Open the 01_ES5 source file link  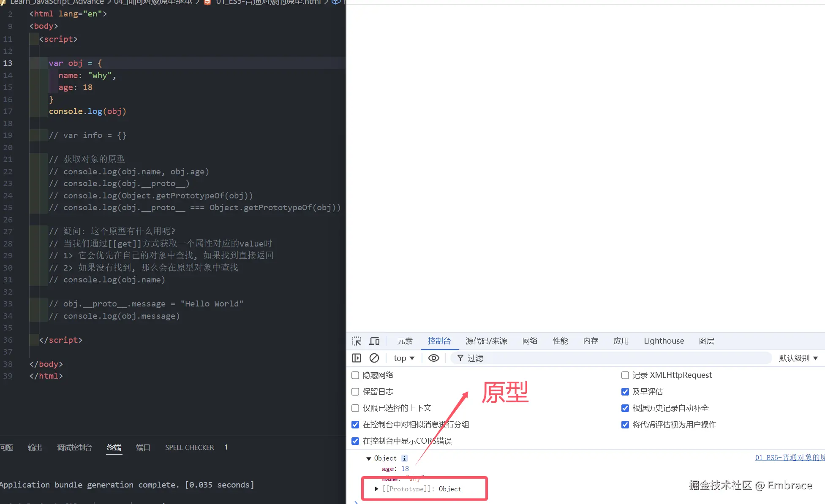[789, 458]
